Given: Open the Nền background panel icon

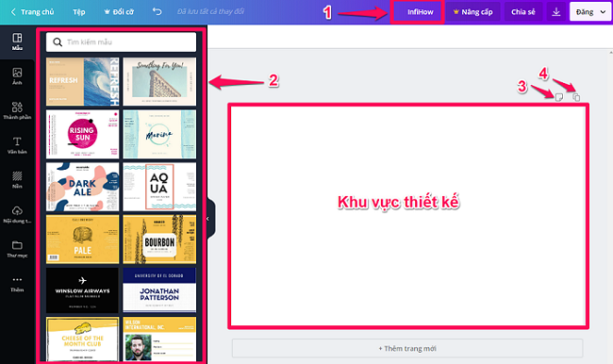Looking at the screenshot, I should pyautogui.click(x=17, y=176).
